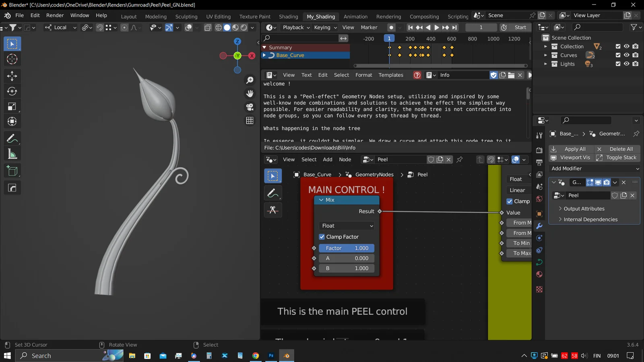Open the Float data type dropdown on Mix node
The image size is (644, 362).
347,226
